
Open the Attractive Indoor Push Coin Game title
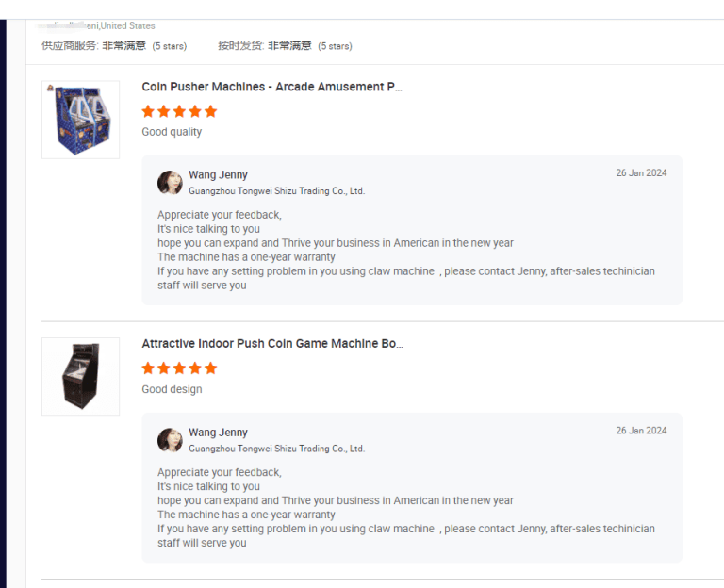tap(272, 344)
